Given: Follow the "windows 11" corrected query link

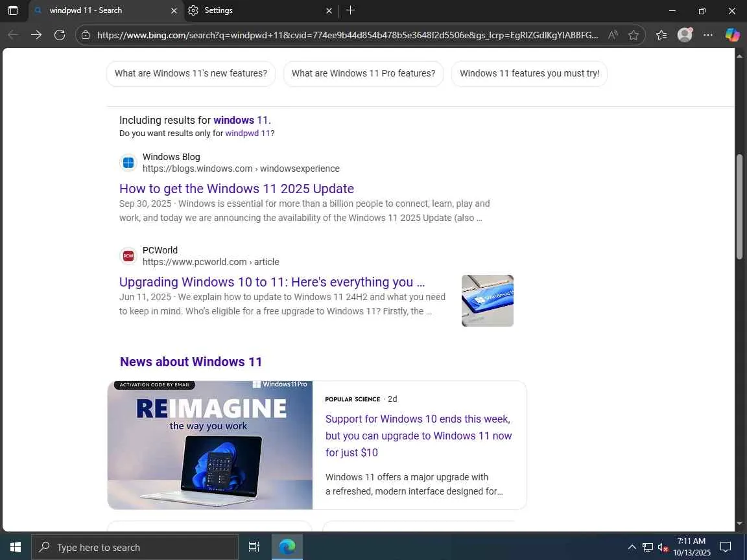Looking at the screenshot, I should tap(241, 120).
